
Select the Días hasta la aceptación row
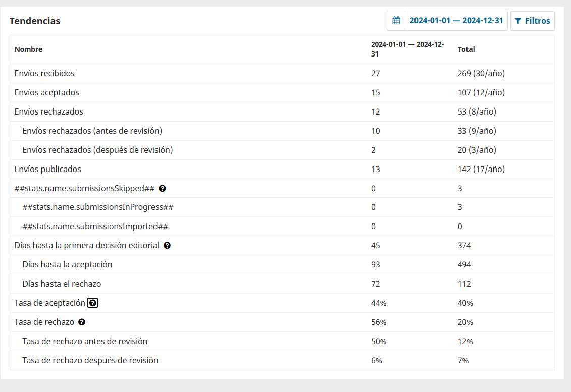[67, 264]
